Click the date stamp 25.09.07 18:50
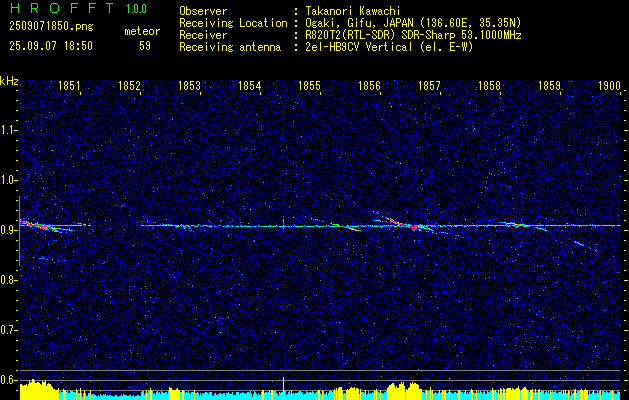 (x=51, y=46)
